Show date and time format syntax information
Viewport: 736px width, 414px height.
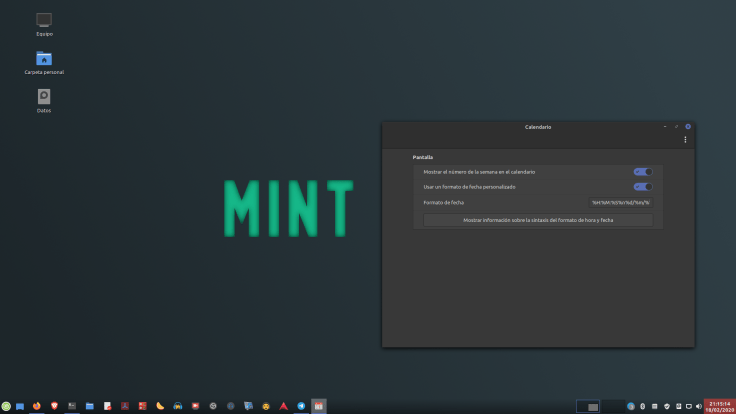click(x=537, y=219)
